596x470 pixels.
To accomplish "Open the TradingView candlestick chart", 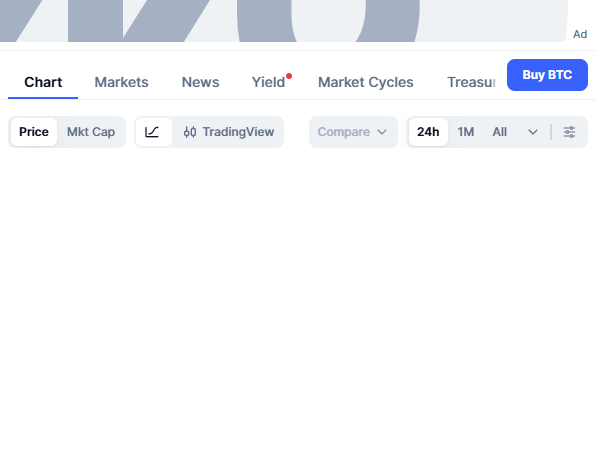I will [228, 132].
